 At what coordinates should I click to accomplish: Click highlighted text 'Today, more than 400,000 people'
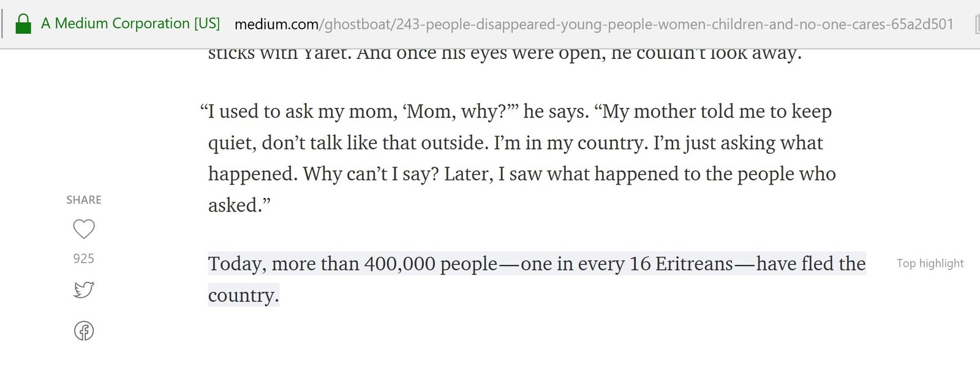[353, 264]
